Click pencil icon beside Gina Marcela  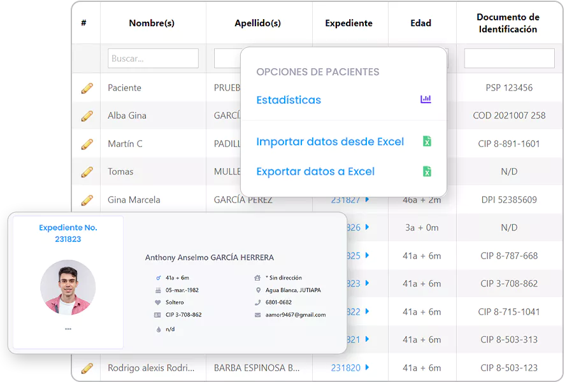coord(87,200)
